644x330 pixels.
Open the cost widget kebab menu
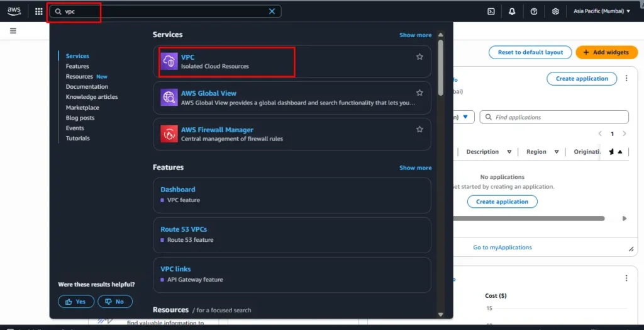tap(626, 278)
